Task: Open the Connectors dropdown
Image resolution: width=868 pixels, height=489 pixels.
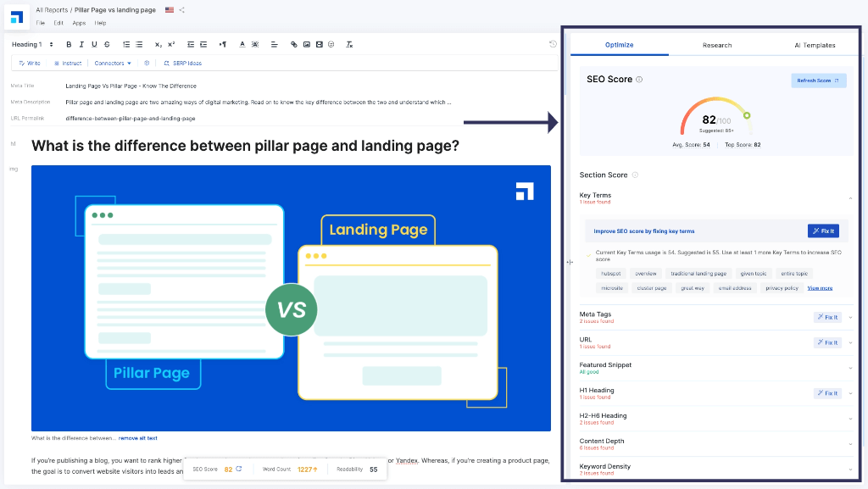Action: pyautogui.click(x=113, y=63)
